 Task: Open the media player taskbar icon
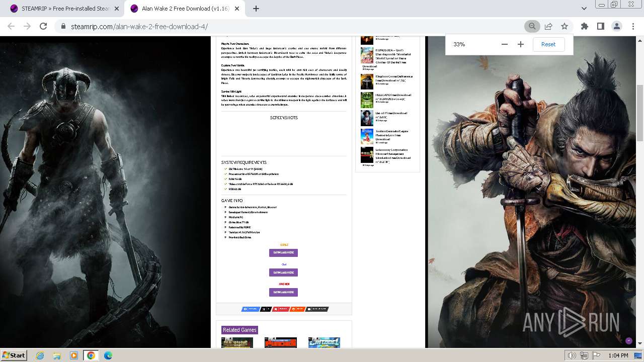(x=74, y=355)
